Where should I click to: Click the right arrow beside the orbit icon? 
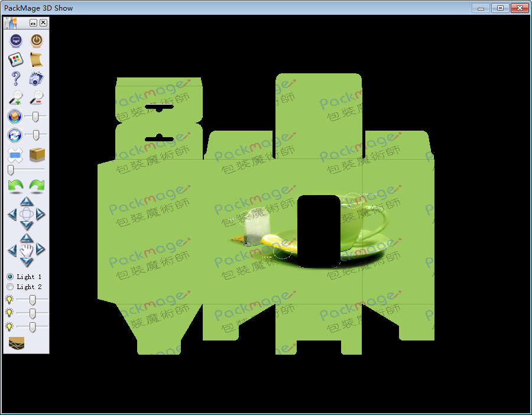(40, 215)
